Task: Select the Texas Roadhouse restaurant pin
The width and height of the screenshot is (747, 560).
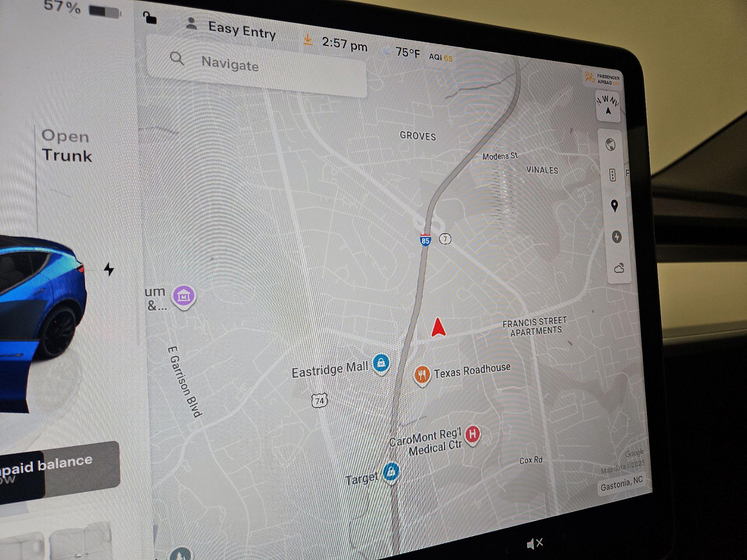Action: [x=422, y=376]
